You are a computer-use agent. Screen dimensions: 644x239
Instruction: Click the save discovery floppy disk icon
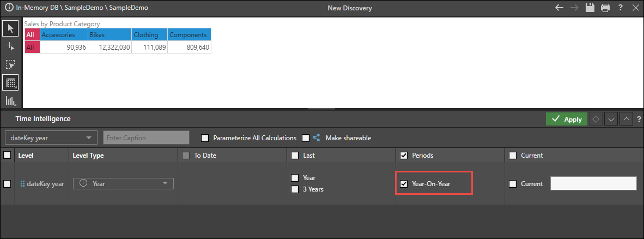(590, 8)
